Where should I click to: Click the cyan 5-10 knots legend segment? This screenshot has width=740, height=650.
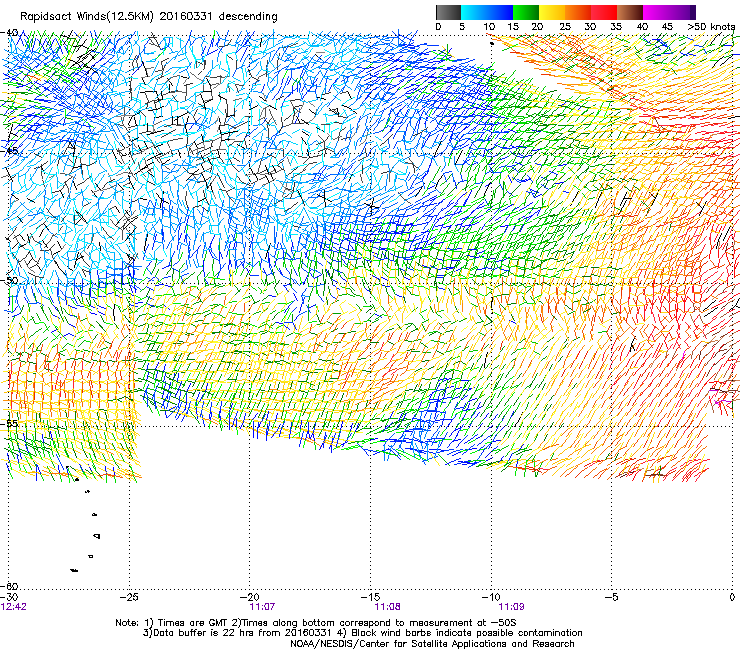(474, 12)
